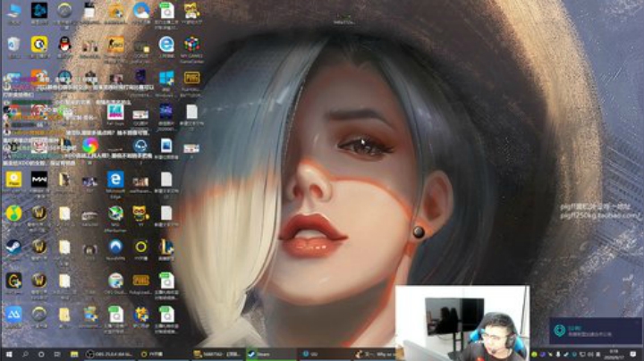Open taskbar search magnifier

(x=25, y=354)
